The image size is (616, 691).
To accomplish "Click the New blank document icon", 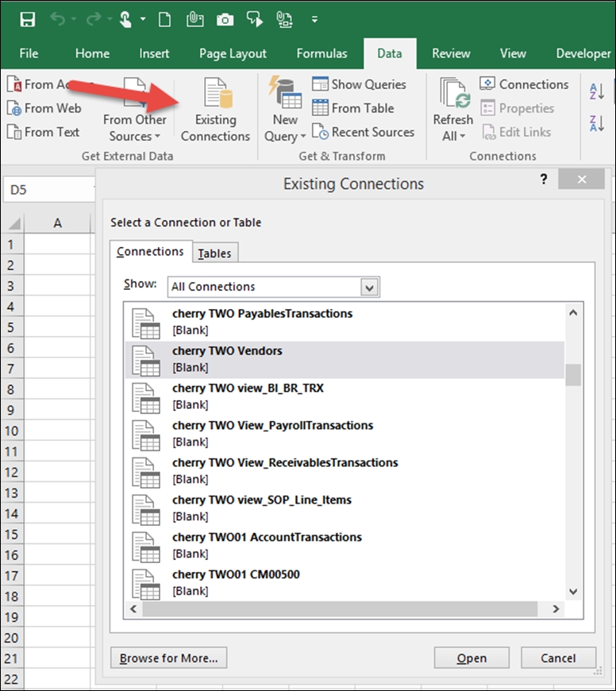I will point(164,19).
